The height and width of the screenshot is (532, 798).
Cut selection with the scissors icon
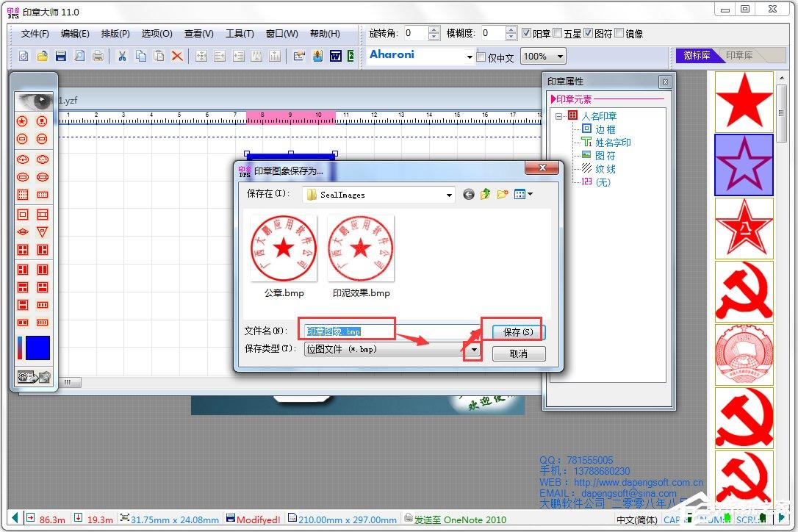tap(122, 56)
